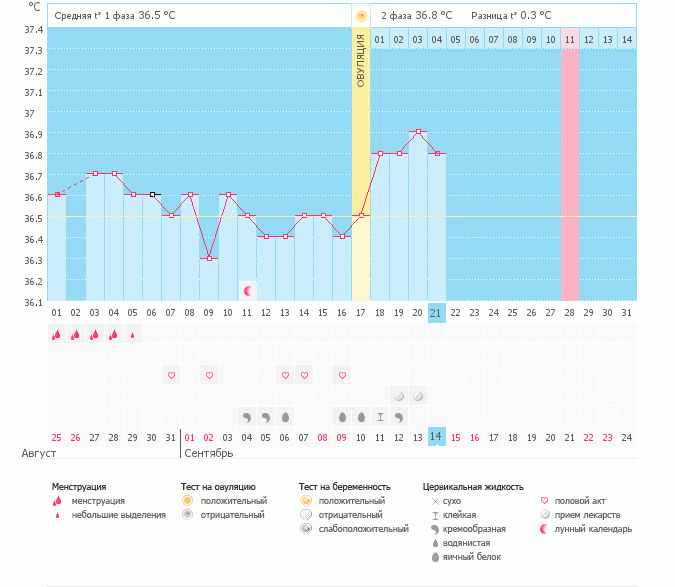Select the lowest temperature point on day 09
Image resolution: width=675 pixels, height=587 pixels.
tap(209, 259)
